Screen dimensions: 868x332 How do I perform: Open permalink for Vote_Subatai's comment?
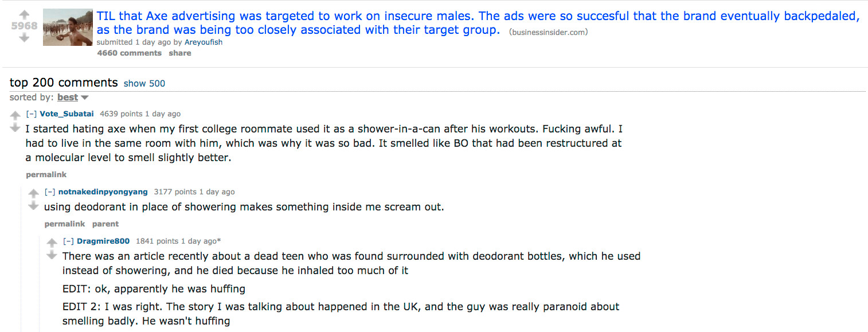pyautogui.click(x=46, y=174)
